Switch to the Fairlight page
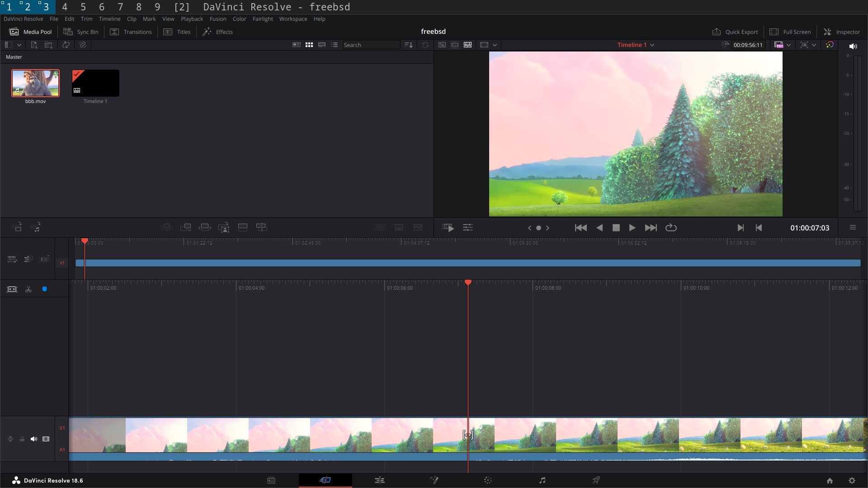 [x=542, y=480]
